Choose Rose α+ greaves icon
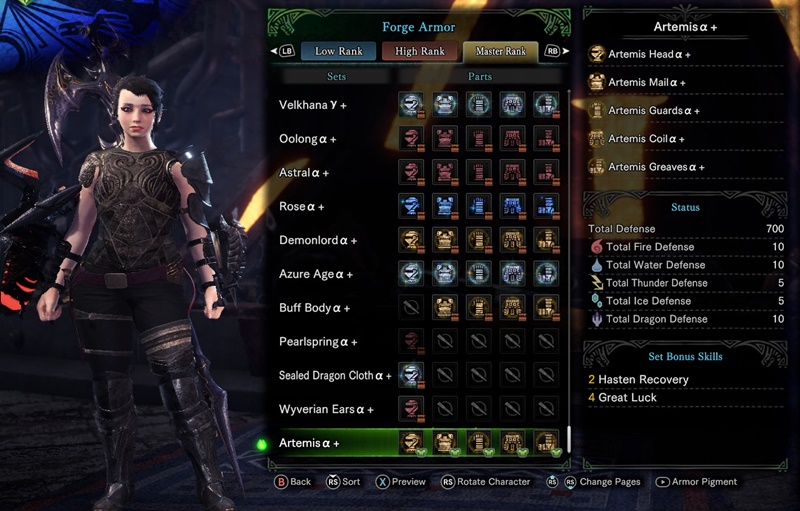The height and width of the screenshot is (511, 800). pyautogui.click(x=546, y=207)
